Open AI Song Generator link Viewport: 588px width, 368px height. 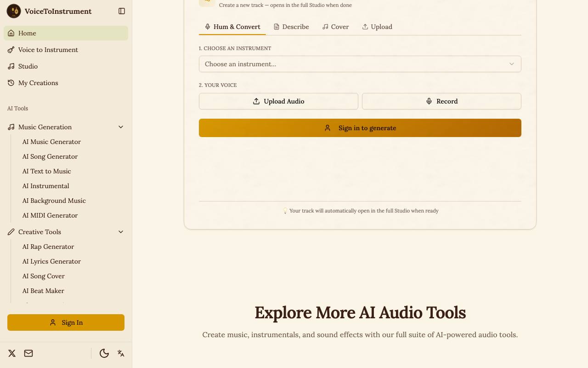pyautogui.click(x=50, y=156)
